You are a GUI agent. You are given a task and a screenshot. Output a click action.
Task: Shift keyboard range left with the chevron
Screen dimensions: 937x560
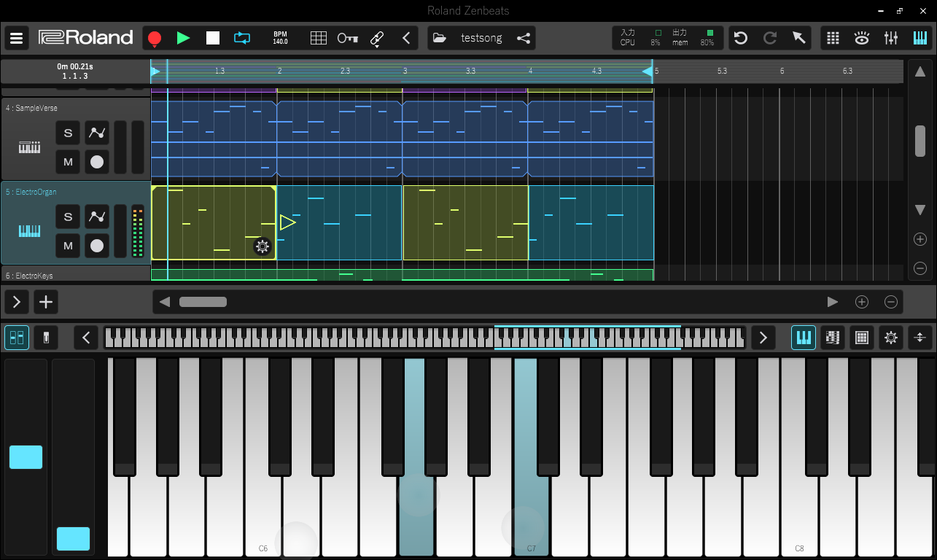[86, 338]
